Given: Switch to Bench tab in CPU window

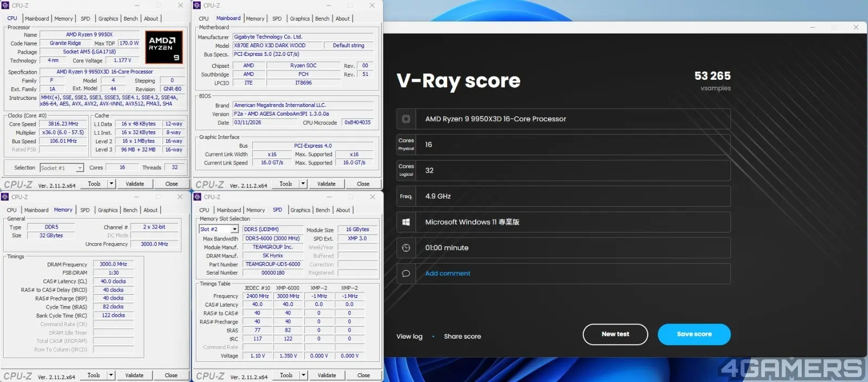Looking at the screenshot, I should (131, 18).
